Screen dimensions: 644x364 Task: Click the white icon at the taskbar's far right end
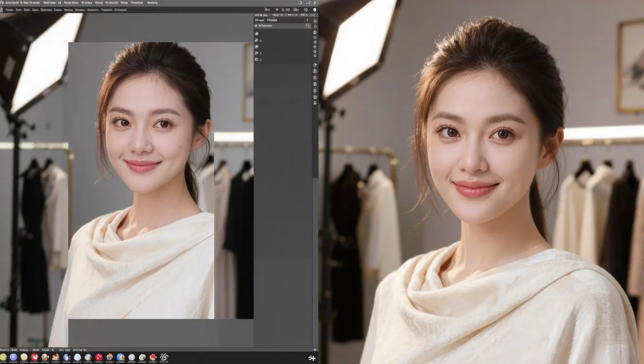coord(312,358)
